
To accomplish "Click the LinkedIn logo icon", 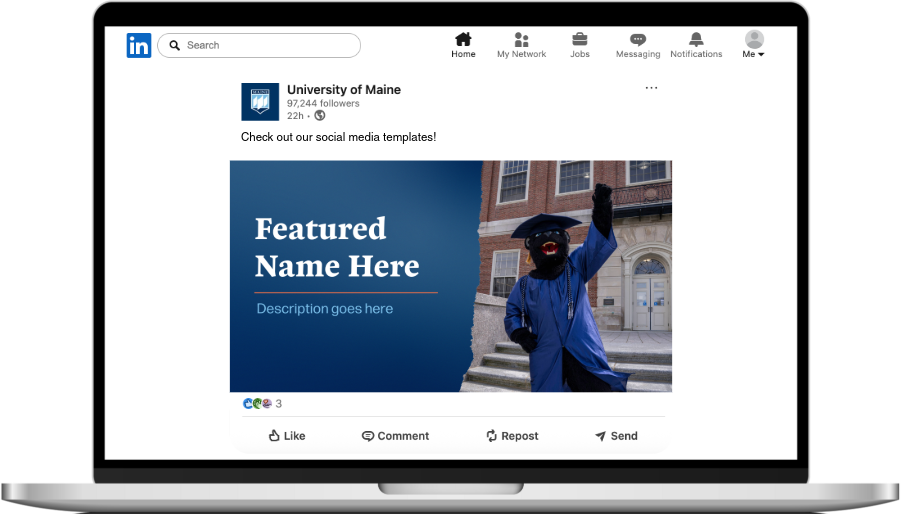I will click(138, 45).
